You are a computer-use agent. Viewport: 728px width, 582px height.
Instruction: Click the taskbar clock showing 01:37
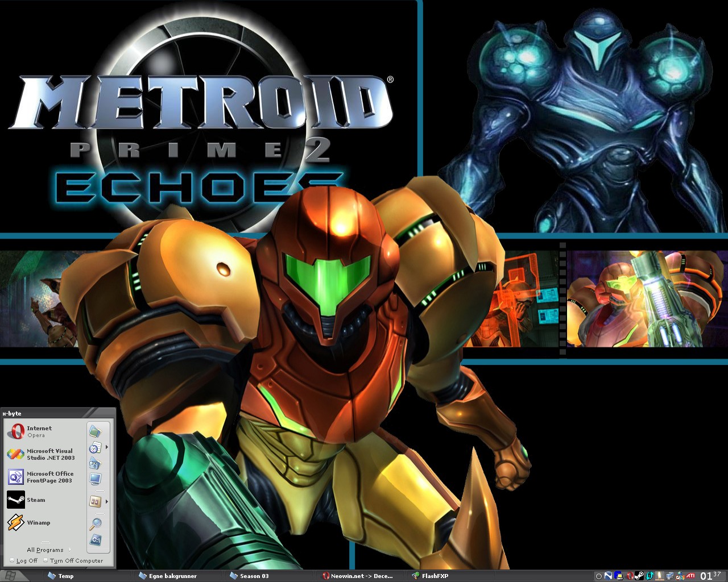(x=711, y=576)
